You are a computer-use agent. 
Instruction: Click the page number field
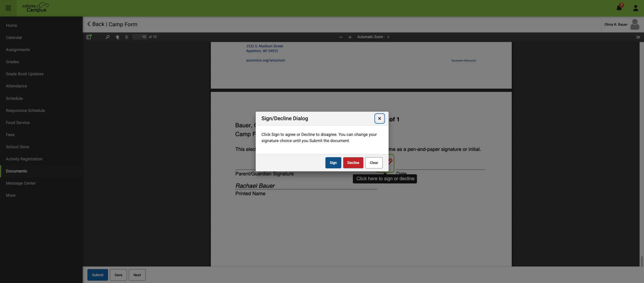click(140, 37)
